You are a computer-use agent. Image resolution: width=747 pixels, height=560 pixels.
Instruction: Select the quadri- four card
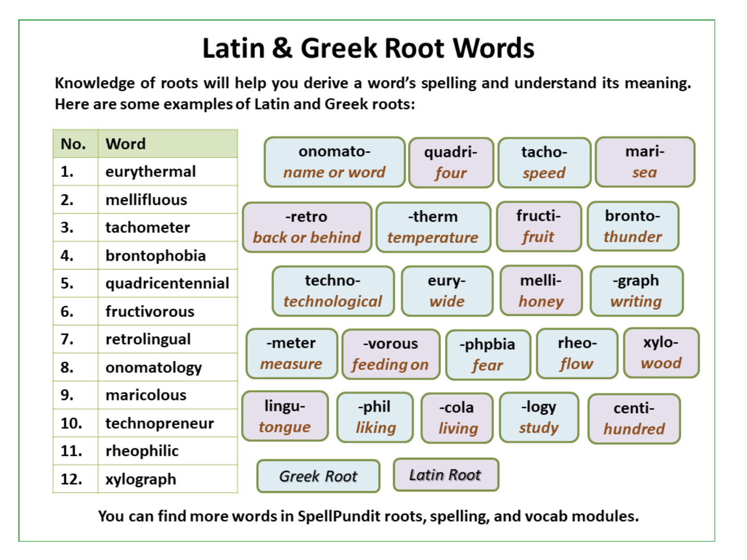pos(451,163)
